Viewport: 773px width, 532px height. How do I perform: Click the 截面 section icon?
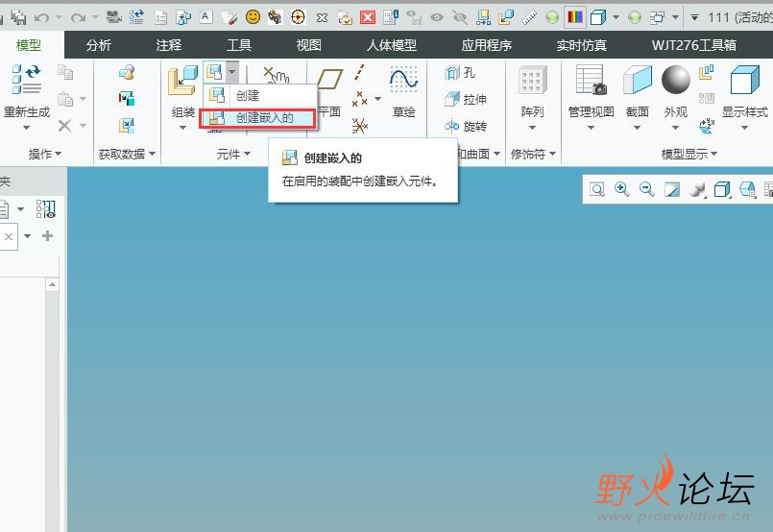point(638,80)
